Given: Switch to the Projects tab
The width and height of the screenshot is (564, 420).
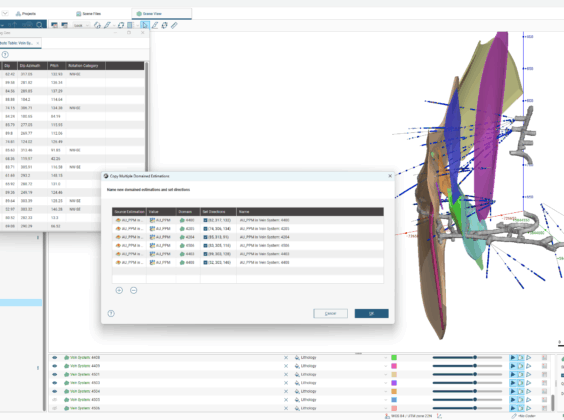Looking at the screenshot, I should coord(26,14).
